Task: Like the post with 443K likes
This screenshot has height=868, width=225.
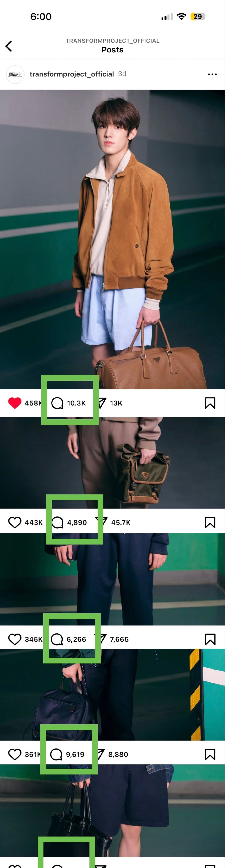Action: [15, 522]
